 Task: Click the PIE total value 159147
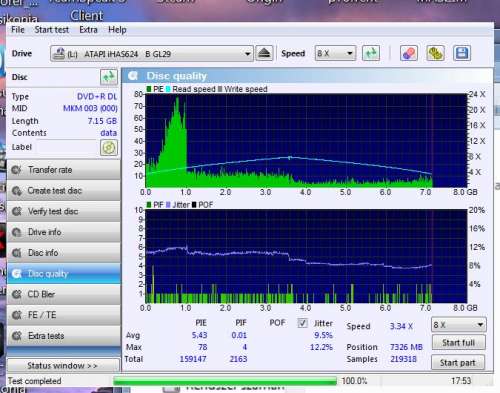tap(193, 359)
